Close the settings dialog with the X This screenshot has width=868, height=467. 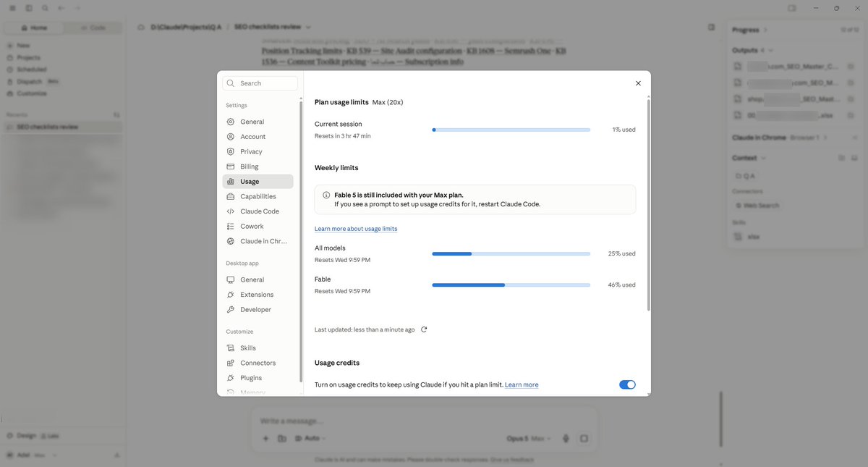tap(638, 83)
